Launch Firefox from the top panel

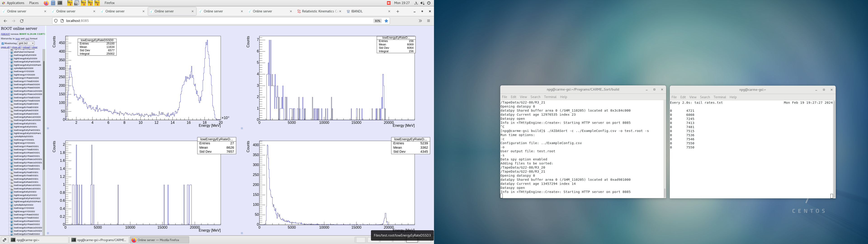(47, 3)
